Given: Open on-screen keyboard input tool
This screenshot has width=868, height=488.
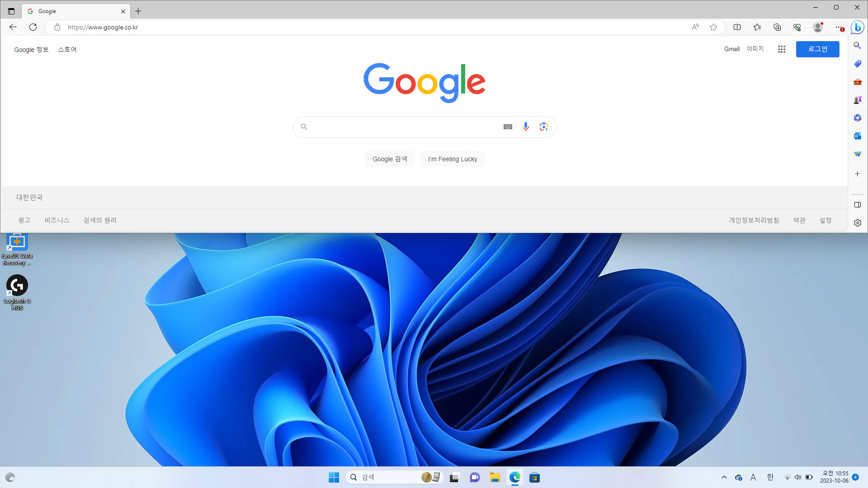Looking at the screenshot, I should [508, 127].
